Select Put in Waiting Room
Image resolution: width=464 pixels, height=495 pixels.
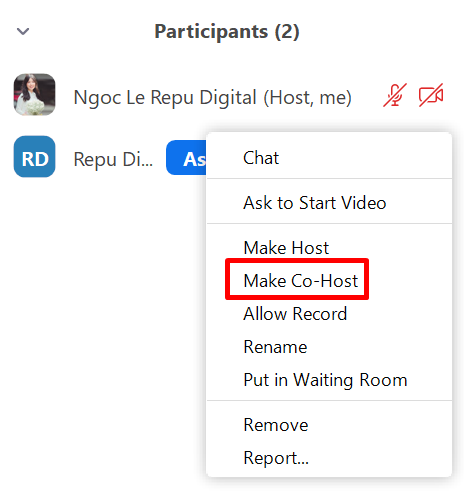pos(329,380)
